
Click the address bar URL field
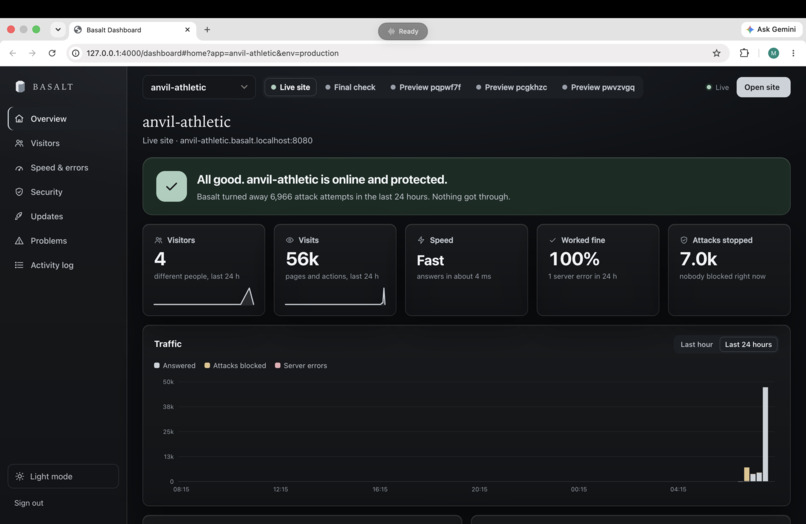point(396,53)
